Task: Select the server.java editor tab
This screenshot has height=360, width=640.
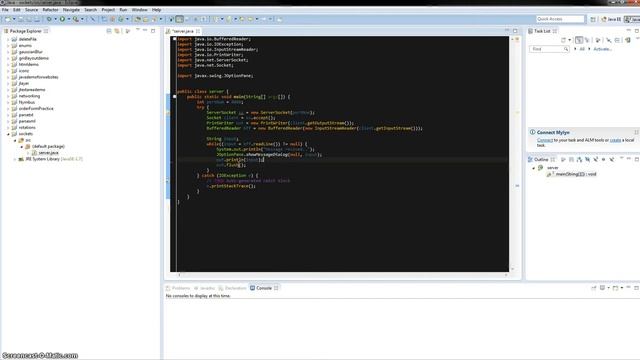Action: tap(183, 31)
